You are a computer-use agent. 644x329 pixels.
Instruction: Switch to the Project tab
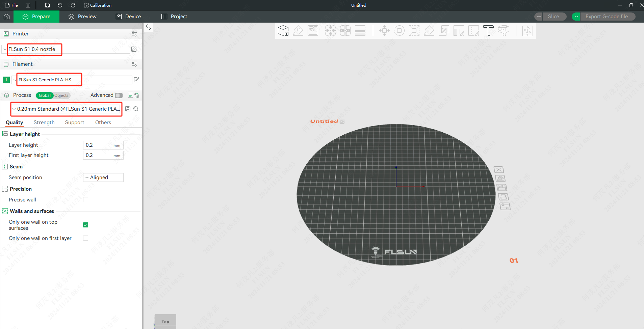174,17
